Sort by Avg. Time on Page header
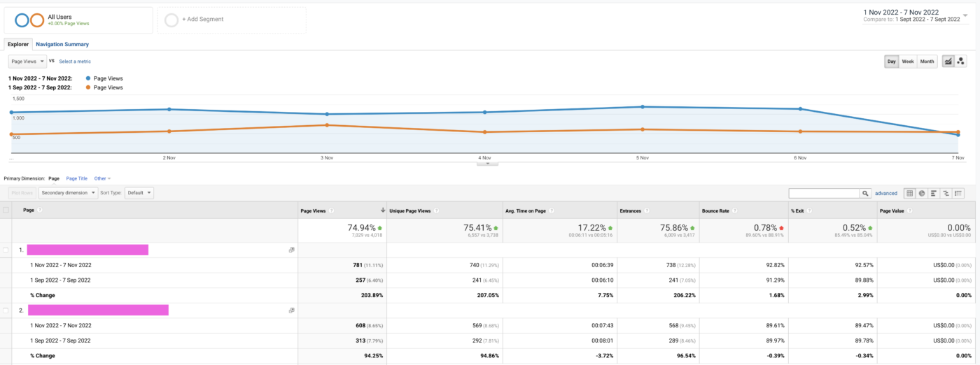The image size is (980, 365). coord(526,210)
